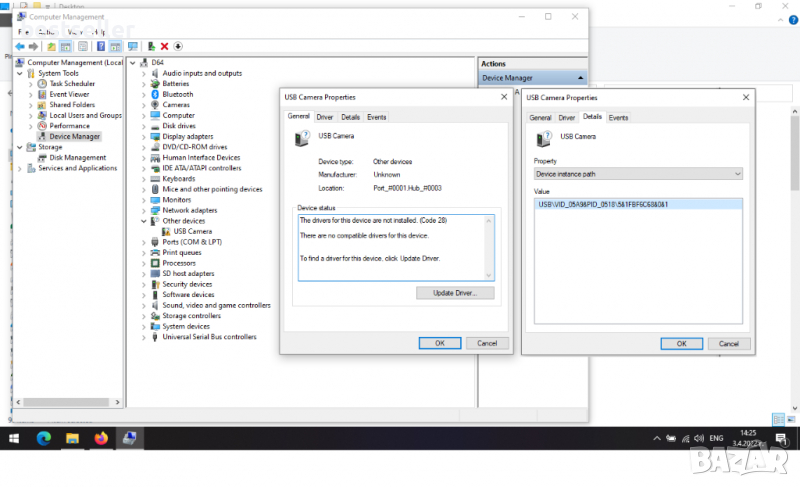
Task: Expand the Cameras device category
Action: 144,105
